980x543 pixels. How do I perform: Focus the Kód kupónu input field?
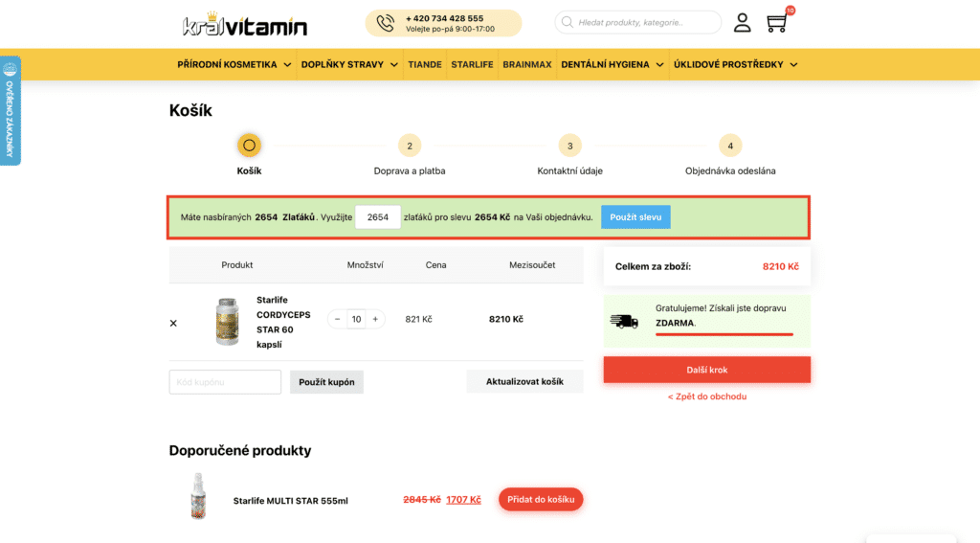coord(225,381)
